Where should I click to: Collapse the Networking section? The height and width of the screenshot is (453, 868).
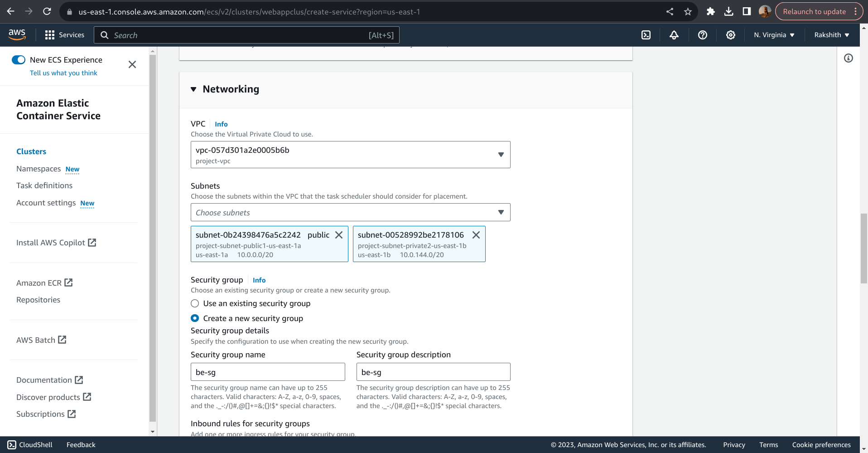point(194,89)
